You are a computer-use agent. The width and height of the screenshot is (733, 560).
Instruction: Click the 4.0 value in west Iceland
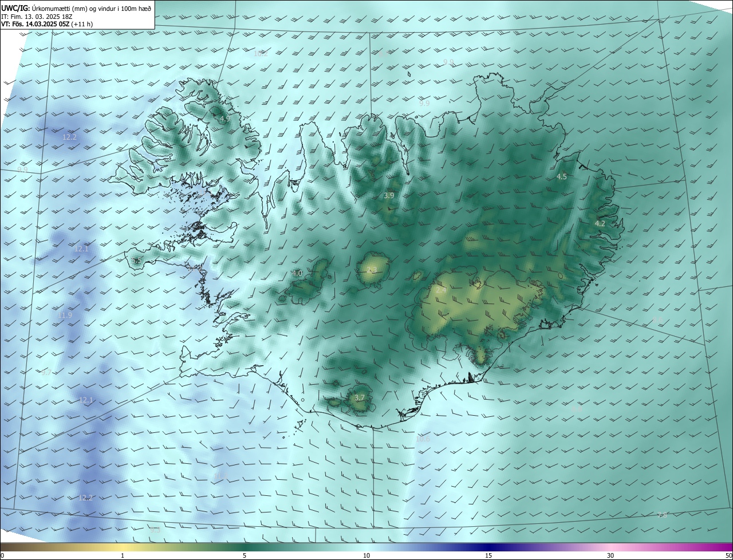click(297, 273)
